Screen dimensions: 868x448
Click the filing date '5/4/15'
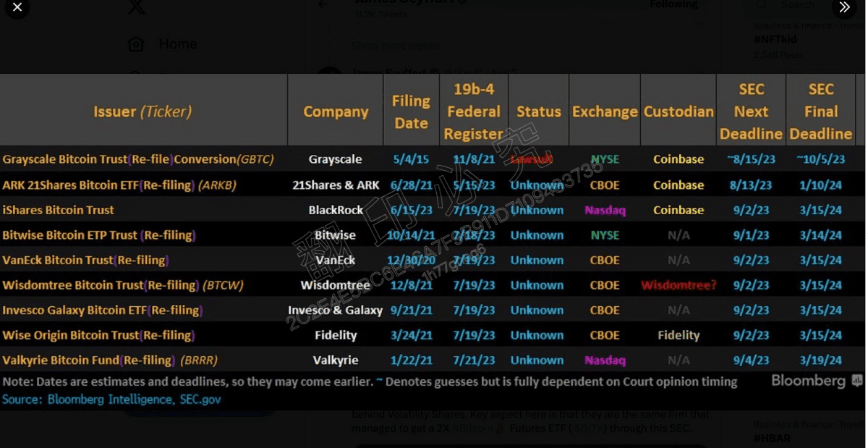pos(411,159)
